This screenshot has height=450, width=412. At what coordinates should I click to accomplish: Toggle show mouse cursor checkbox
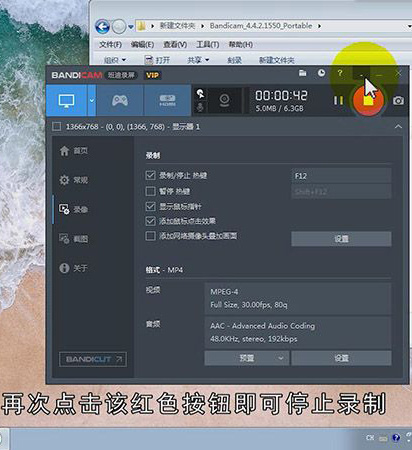coord(150,206)
